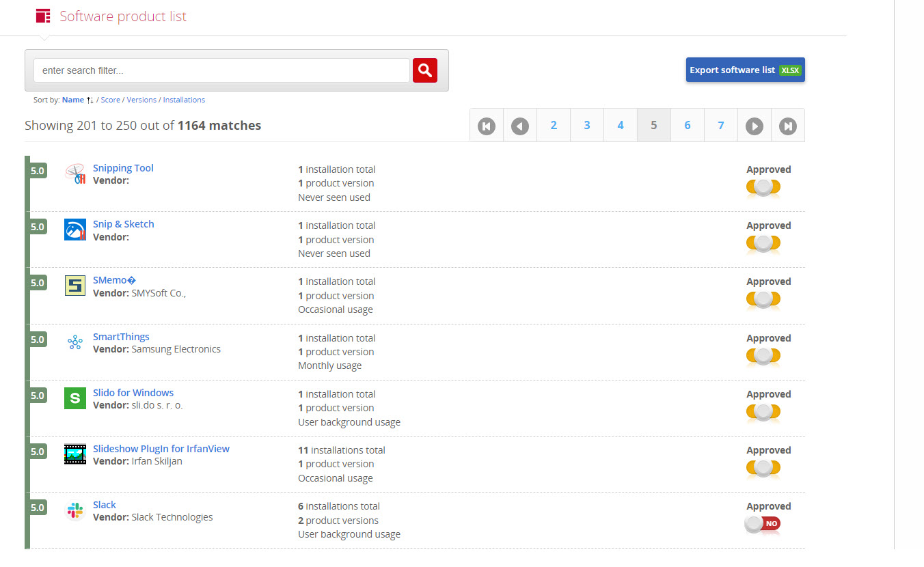Click the red search magnifier button
Viewport: 924px width, 567px height.
tap(424, 70)
